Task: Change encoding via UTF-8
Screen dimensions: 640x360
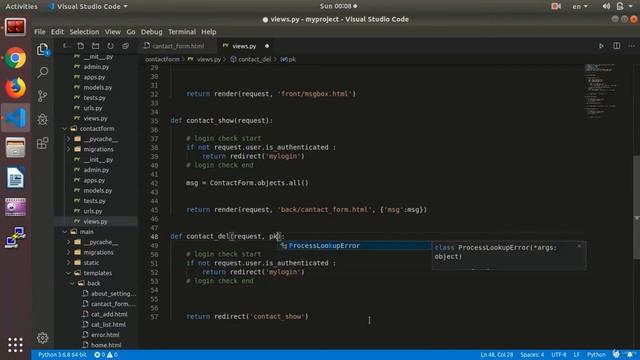Action: click(559, 355)
